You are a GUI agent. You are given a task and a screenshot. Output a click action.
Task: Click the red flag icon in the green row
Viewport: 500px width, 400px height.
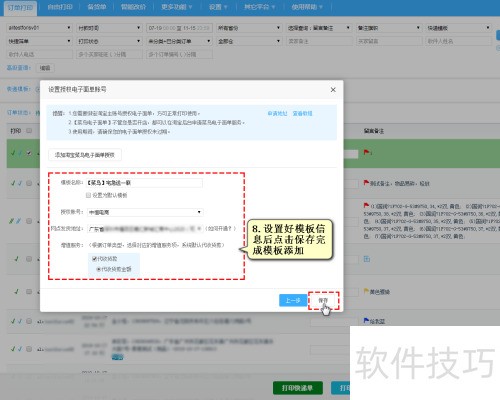point(366,152)
